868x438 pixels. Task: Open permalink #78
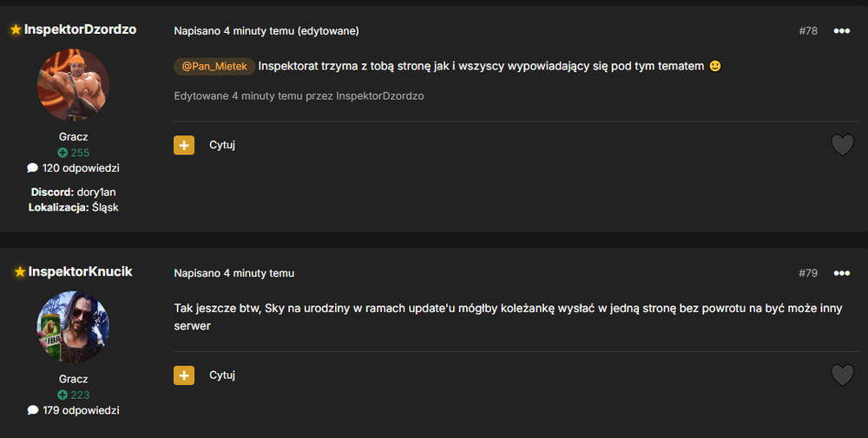(x=807, y=31)
